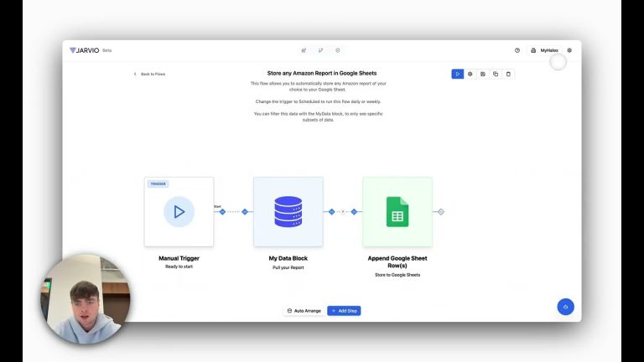Click the Store to Google Sheets subtitle
The image size is (644, 362).
point(397,275)
